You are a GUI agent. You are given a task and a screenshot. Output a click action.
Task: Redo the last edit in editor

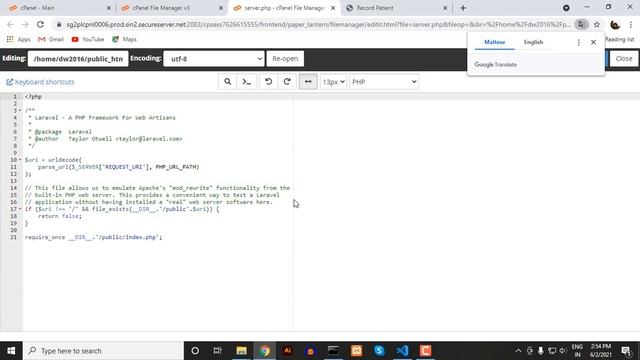coord(287,82)
